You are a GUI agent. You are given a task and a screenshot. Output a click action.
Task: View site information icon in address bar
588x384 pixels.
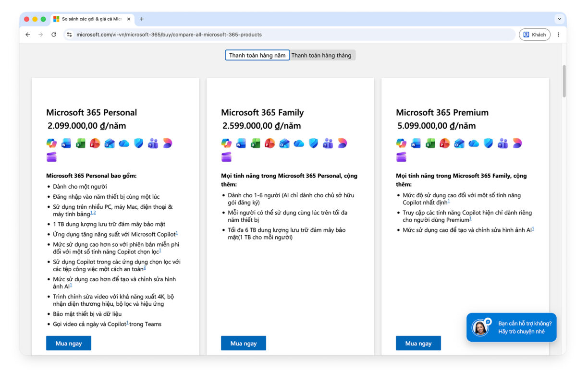click(69, 35)
